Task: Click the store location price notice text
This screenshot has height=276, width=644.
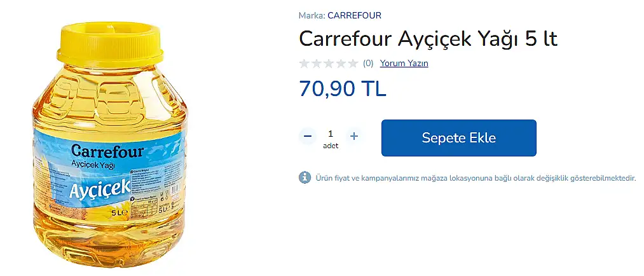Action: point(476,178)
